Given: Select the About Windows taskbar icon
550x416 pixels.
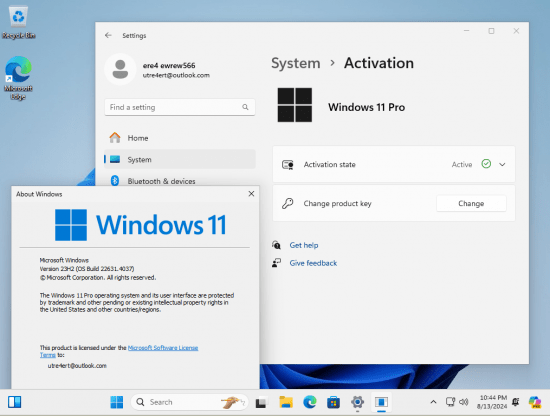Looking at the screenshot, I should pos(381,402).
